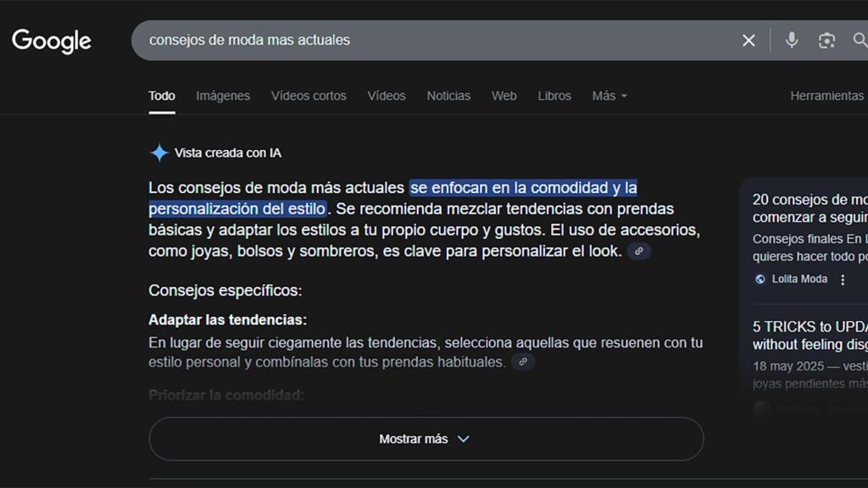The image size is (868, 488).
Task: Switch to the Noticias tab
Action: pos(448,96)
